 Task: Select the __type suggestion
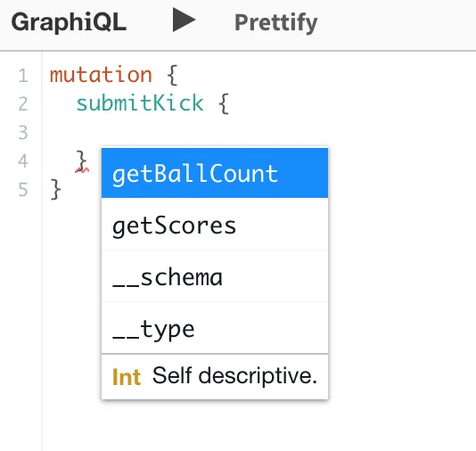[215, 328]
